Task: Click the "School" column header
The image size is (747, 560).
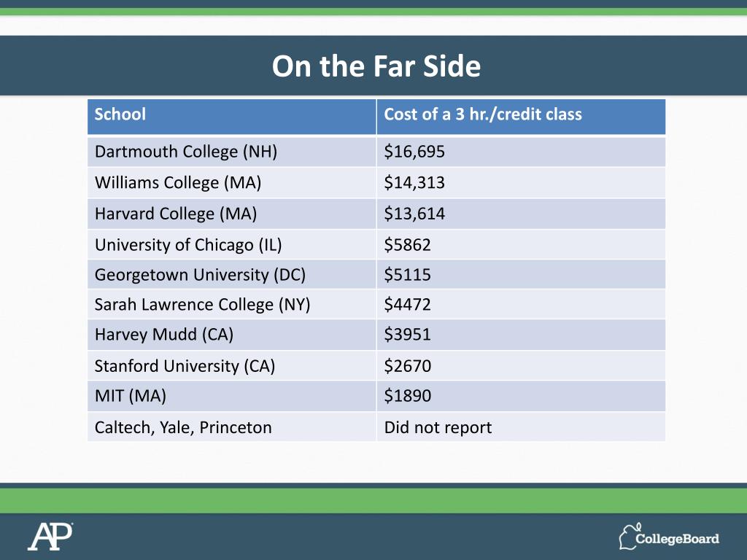Action: click(x=120, y=114)
